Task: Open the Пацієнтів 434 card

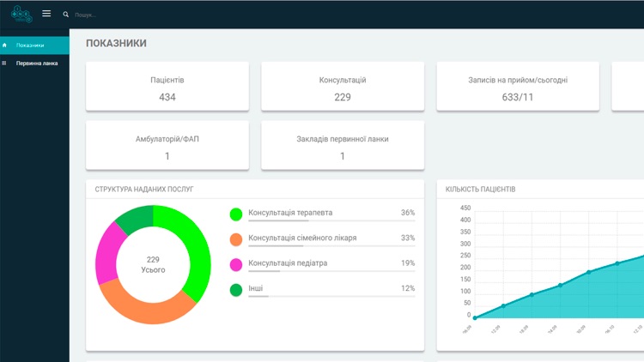Action: point(167,87)
